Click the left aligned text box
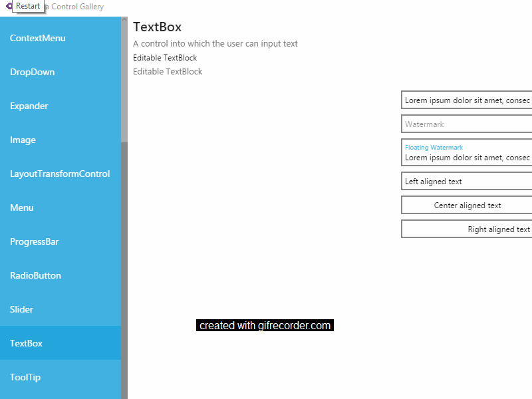Viewport: 532px width, 399px height. click(465, 181)
